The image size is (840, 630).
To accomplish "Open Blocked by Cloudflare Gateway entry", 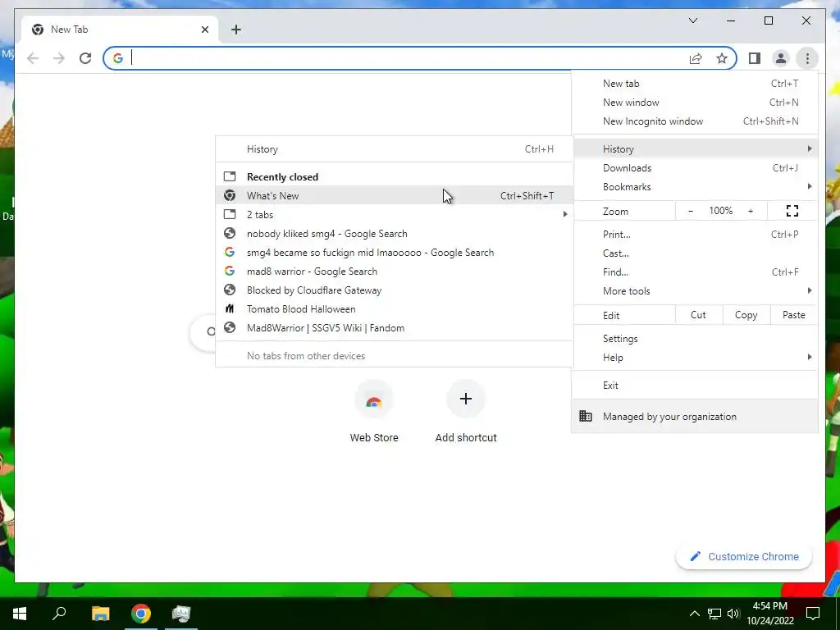I will [395, 290].
